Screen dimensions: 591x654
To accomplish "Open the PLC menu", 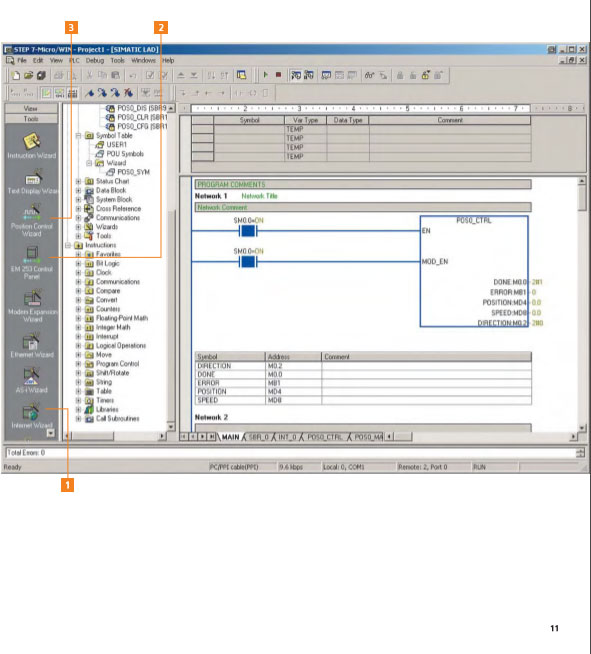I will 74,60.
